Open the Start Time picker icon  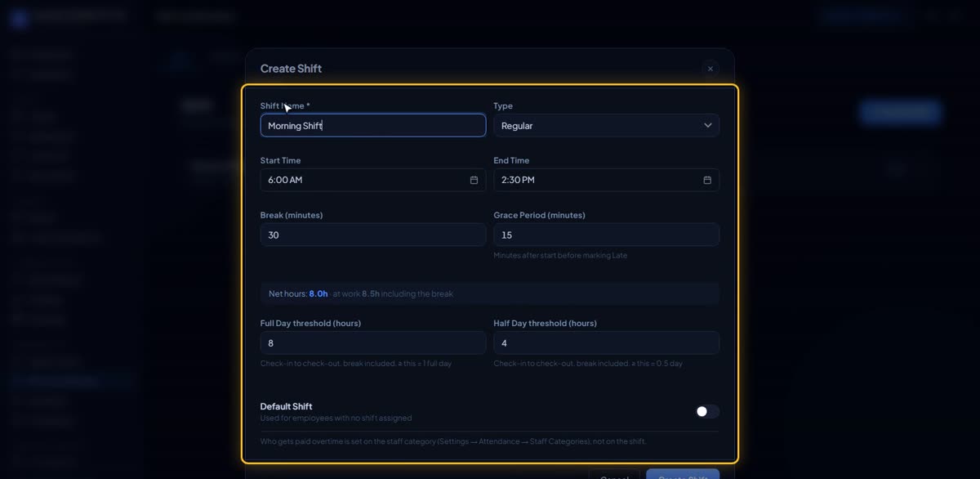click(x=474, y=180)
